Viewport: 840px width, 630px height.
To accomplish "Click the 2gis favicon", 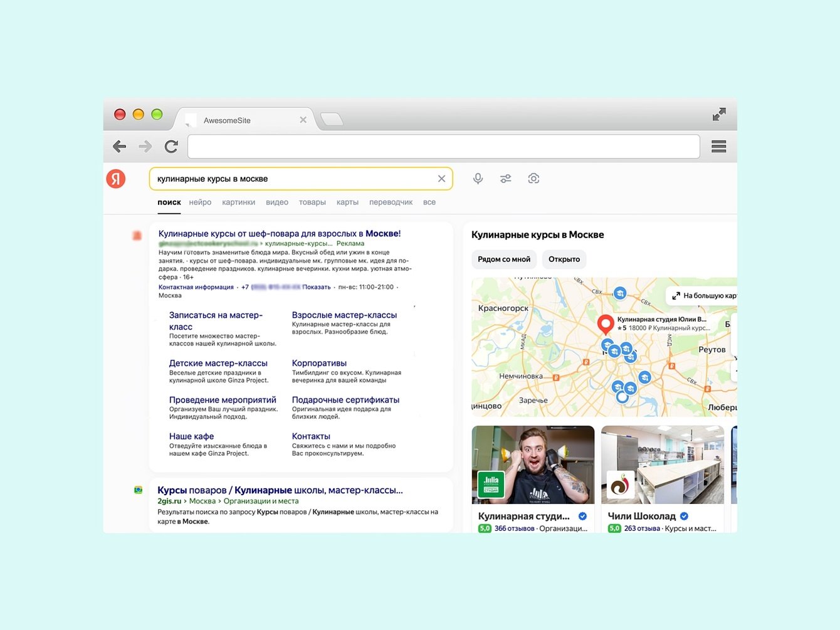I will pos(138,490).
